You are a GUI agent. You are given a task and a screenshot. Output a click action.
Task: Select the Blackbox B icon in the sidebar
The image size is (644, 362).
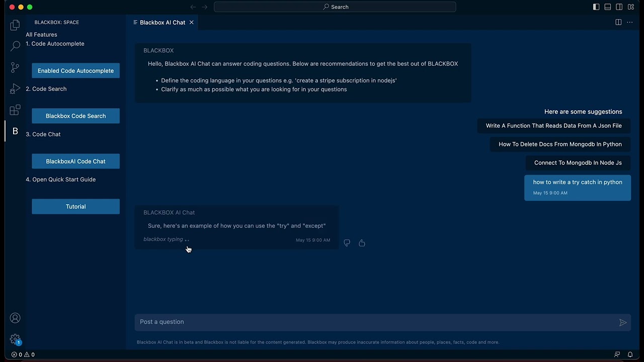coord(15,131)
